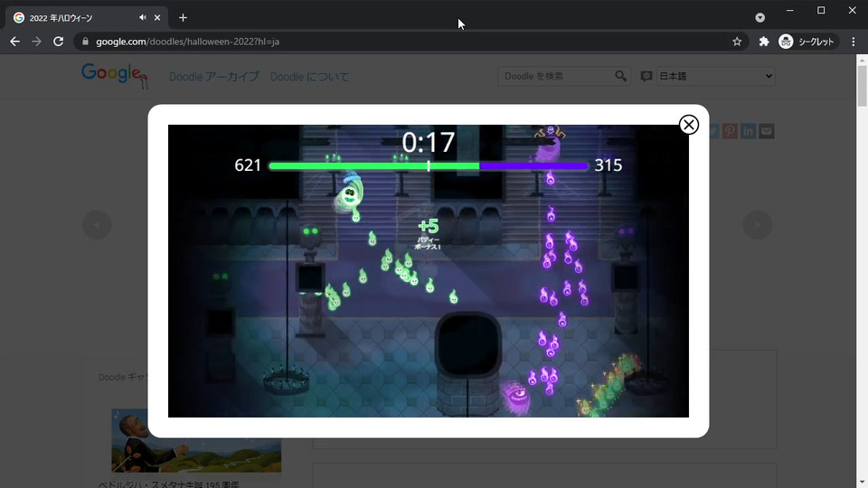
Task: Open the Chrome three-dot menu
Action: [x=853, y=42]
